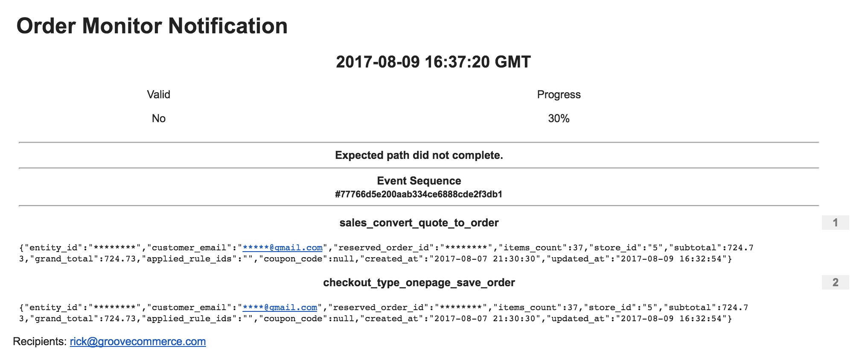Click the Valid column label
This screenshot has height=352, width=868.
pyautogui.click(x=158, y=94)
